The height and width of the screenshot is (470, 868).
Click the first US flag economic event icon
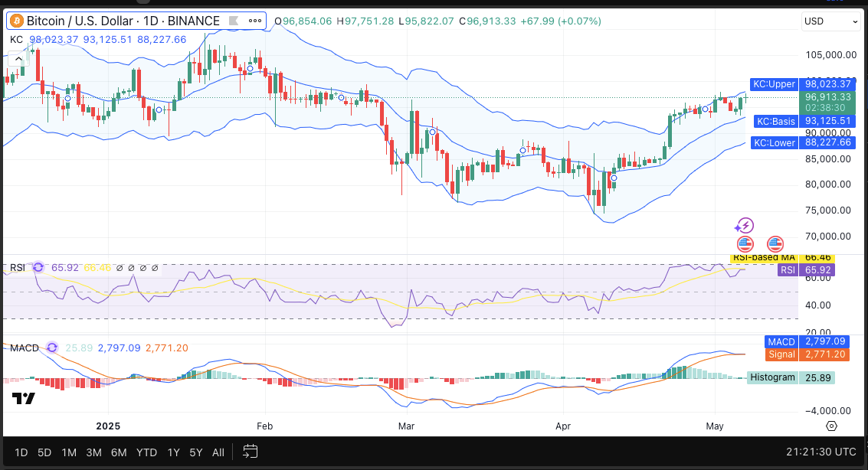point(745,243)
